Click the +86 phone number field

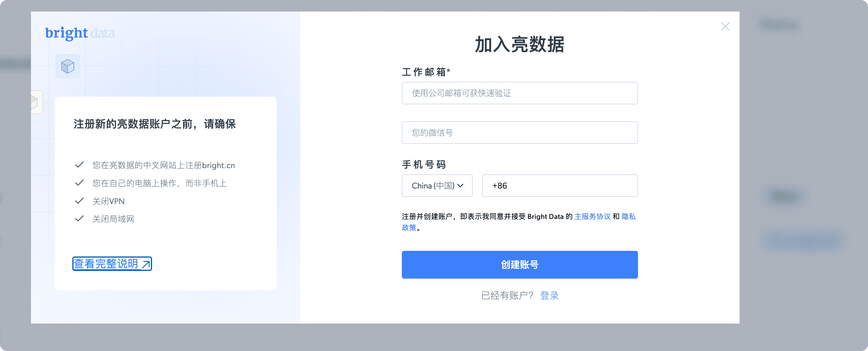click(x=560, y=186)
